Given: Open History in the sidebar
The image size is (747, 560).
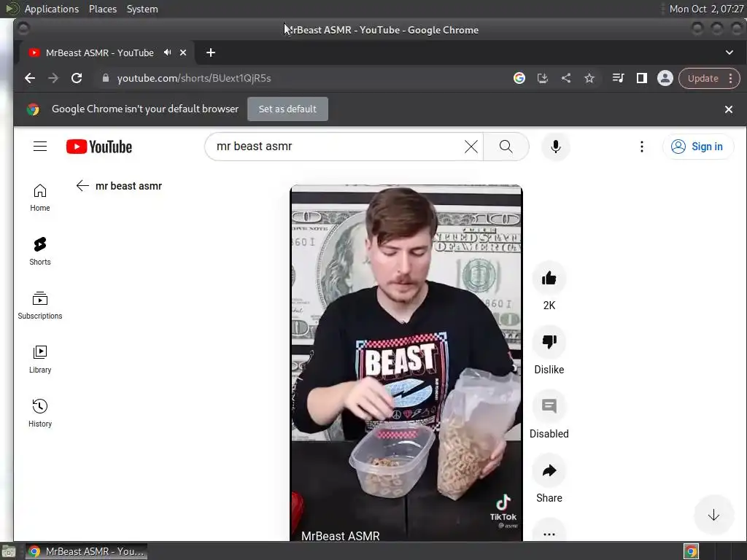Looking at the screenshot, I should [x=40, y=413].
